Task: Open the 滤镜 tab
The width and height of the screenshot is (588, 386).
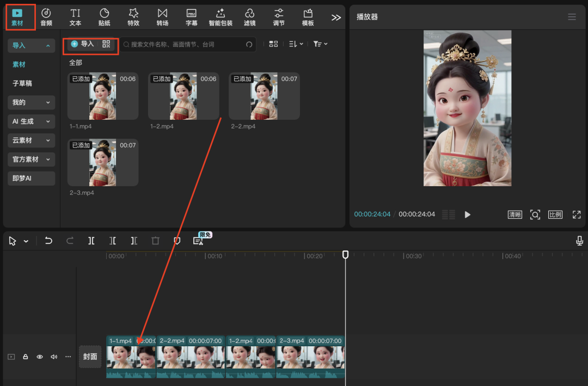Action: coord(249,17)
